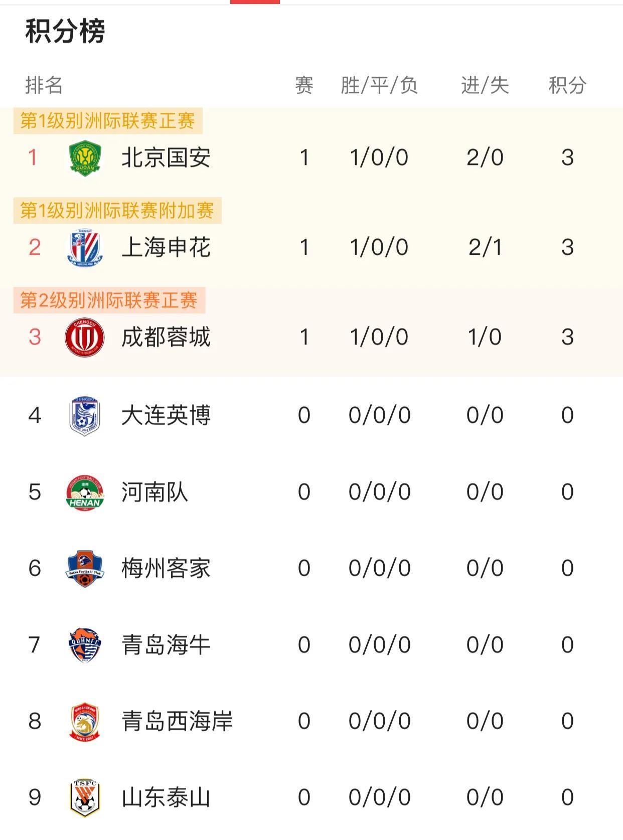The image size is (623, 840).
Task: Tap the 第1级别洲际联赛正赛 qualification label
Action: coord(108,121)
